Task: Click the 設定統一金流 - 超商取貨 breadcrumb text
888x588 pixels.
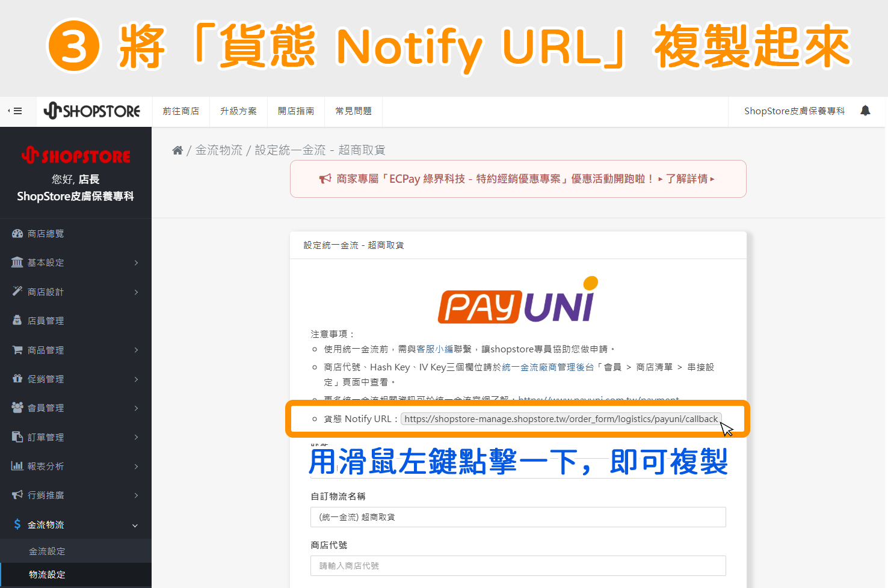Action: pos(320,150)
